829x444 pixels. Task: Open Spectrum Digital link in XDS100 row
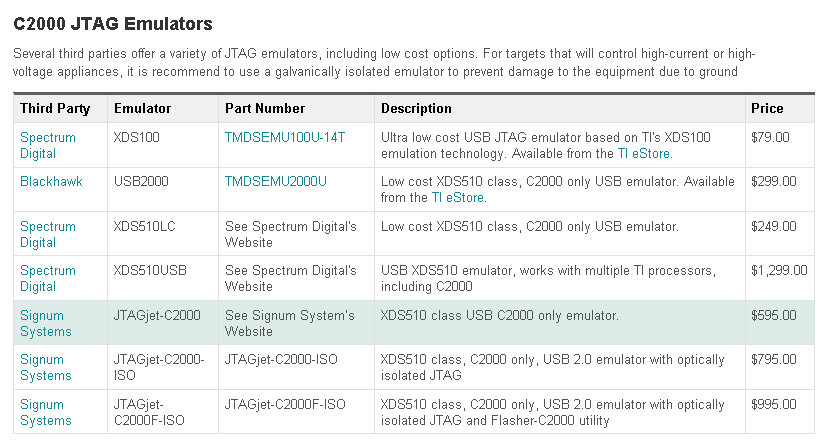tap(47, 145)
